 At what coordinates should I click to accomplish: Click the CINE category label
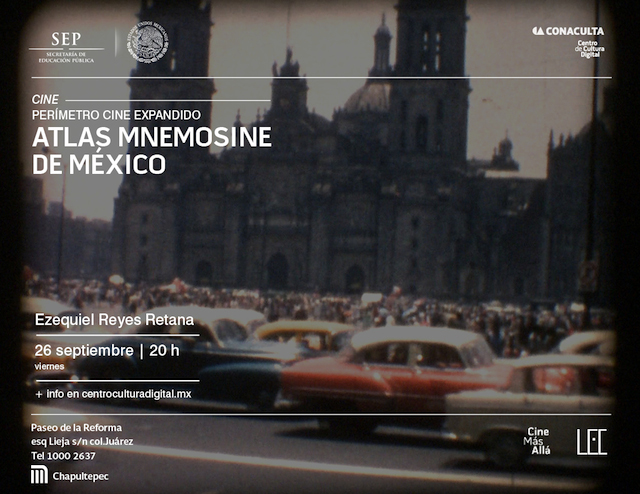click(46, 100)
